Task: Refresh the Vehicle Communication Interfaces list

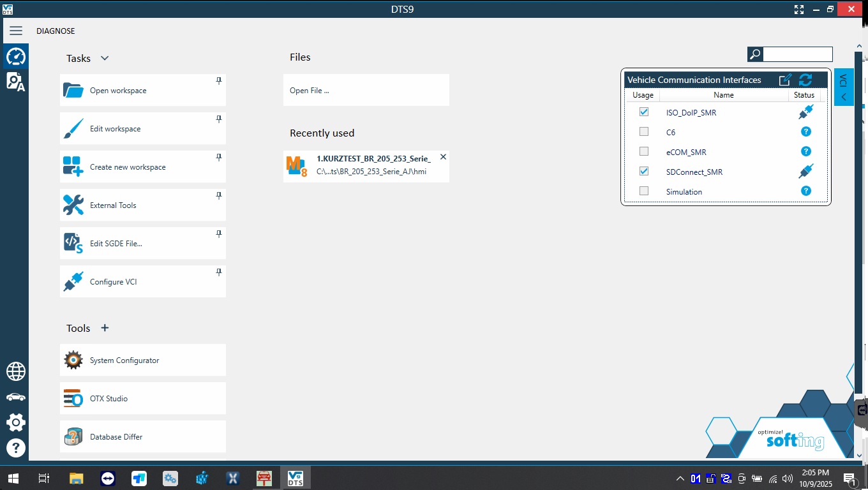Action: click(x=805, y=80)
